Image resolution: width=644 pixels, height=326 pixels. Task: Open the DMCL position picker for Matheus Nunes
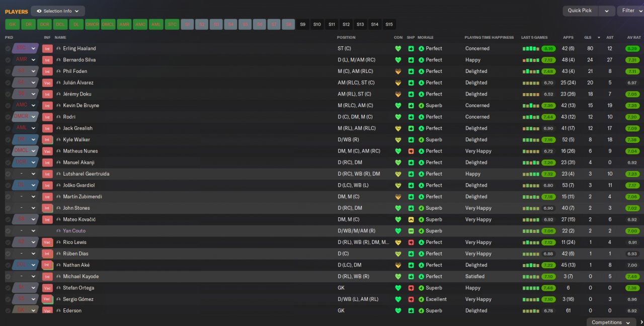tap(25, 151)
